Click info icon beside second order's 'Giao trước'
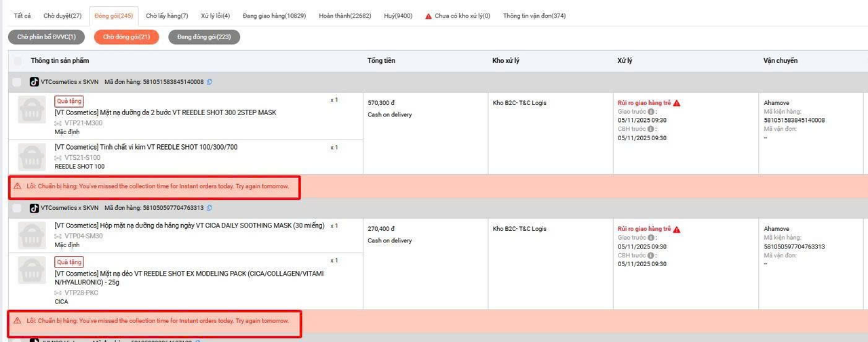 click(651, 238)
